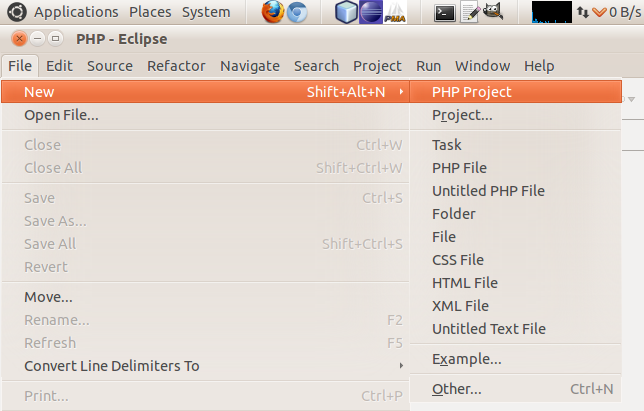
Task: Click the system monitor graph applet
Action: point(552,12)
